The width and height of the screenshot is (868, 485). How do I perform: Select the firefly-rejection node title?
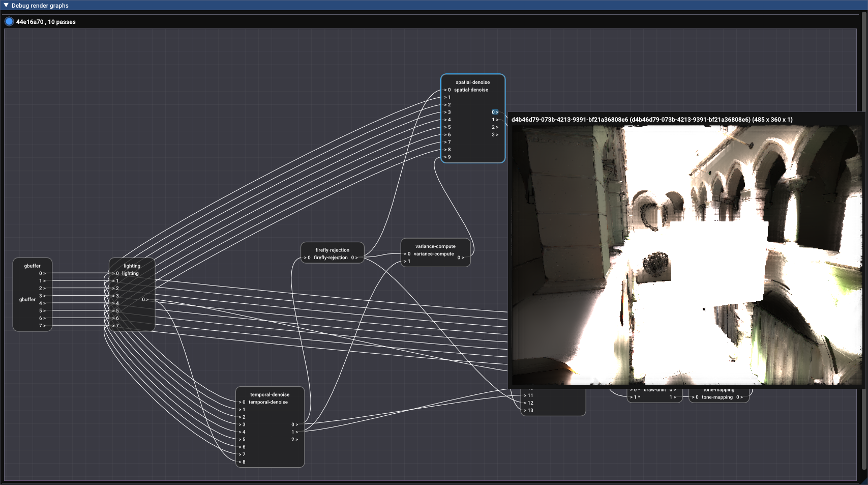click(x=332, y=250)
